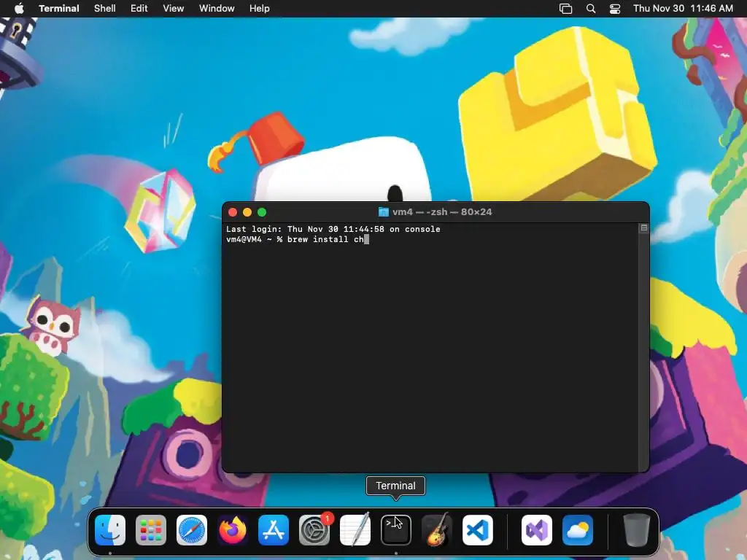Open the Weather app in the Dock

click(x=578, y=530)
